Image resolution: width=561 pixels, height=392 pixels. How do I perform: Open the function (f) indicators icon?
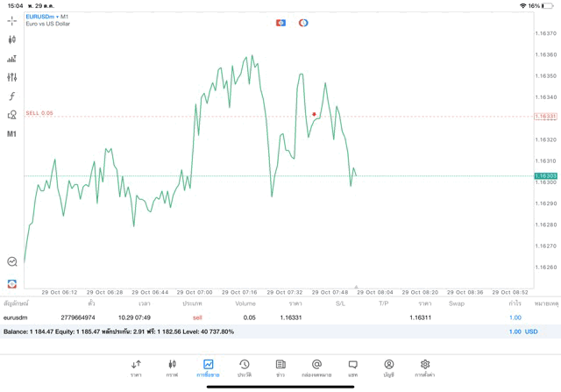[x=11, y=96]
